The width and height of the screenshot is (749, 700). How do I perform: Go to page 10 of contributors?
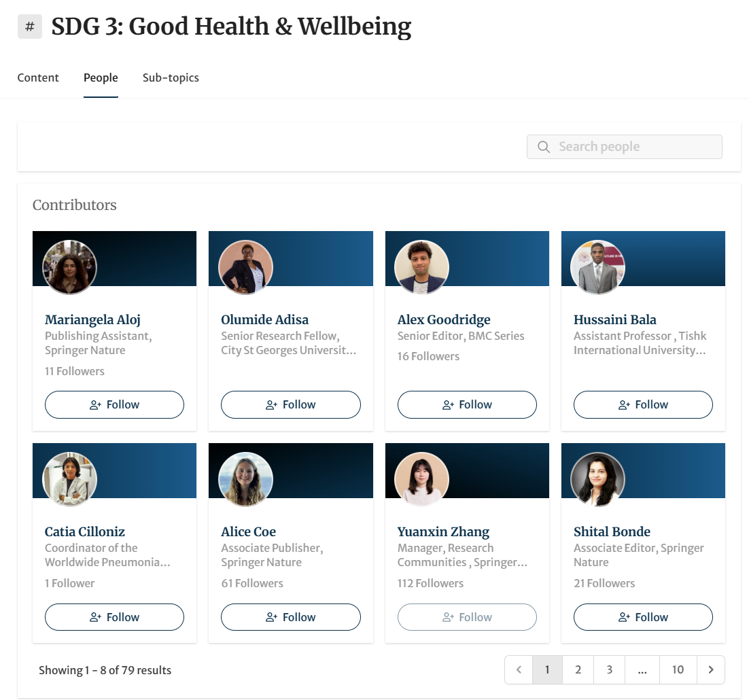tap(678, 670)
